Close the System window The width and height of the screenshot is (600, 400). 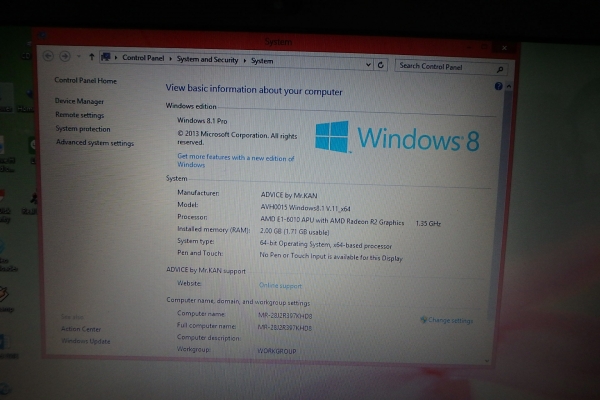click(x=504, y=48)
